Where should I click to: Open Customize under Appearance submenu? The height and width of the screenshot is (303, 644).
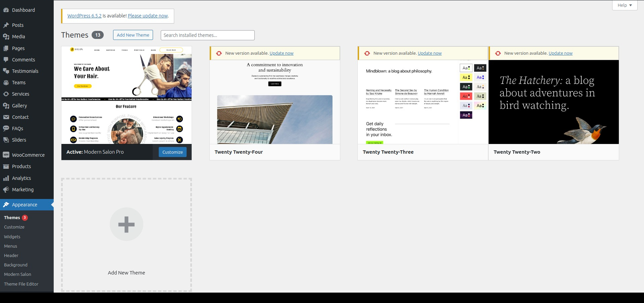(14, 227)
